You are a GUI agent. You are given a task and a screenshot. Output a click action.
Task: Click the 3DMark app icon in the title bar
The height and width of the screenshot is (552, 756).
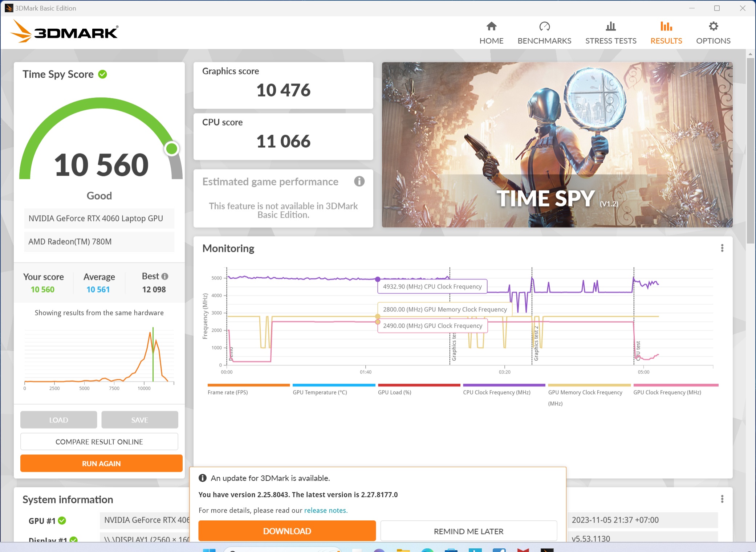click(x=9, y=8)
